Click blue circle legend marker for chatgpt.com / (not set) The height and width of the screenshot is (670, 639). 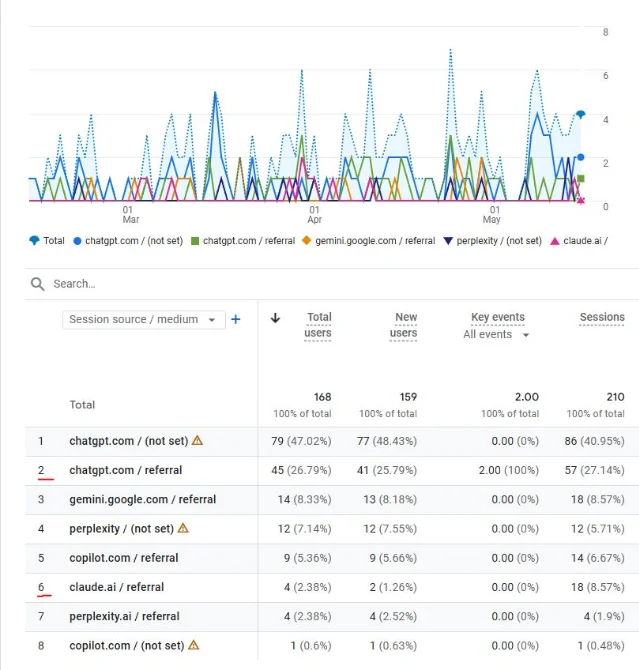77,241
